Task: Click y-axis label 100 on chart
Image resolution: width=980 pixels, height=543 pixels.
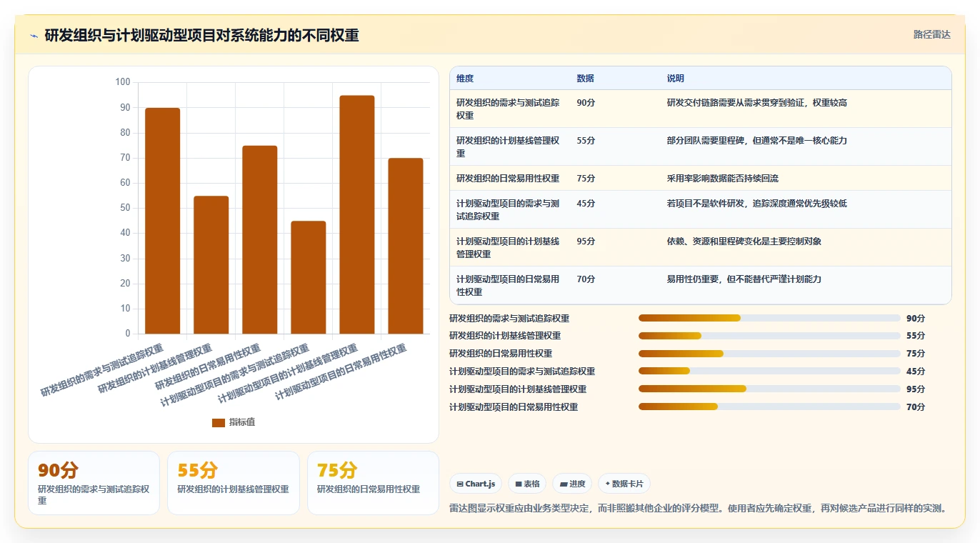Action: [123, 82]
